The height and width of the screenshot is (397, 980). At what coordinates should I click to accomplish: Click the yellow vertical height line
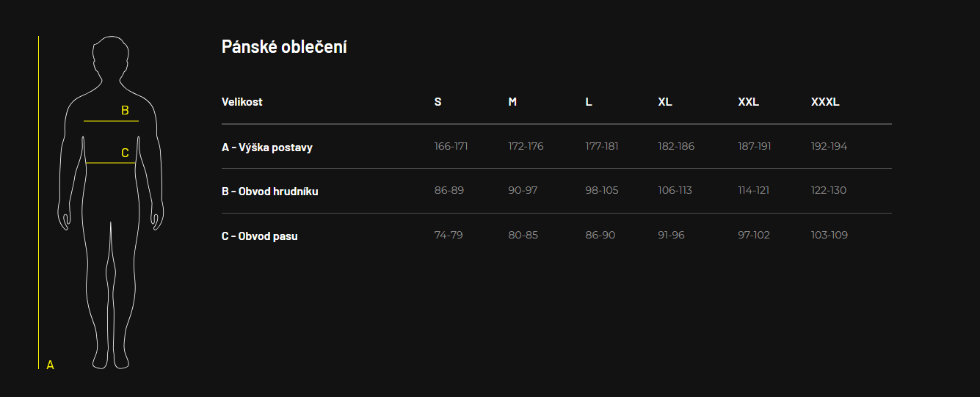click(x=38, y=202)
